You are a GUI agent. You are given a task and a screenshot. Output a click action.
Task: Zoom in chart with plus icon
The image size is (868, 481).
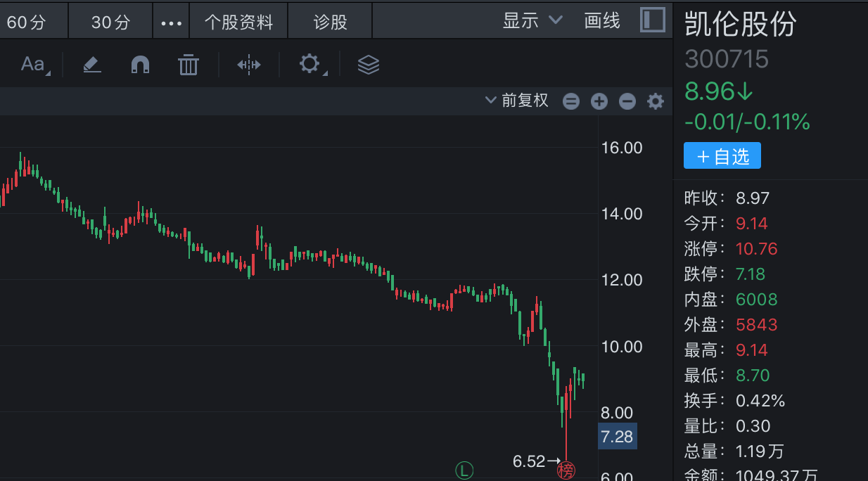click(x=599, y=101)
